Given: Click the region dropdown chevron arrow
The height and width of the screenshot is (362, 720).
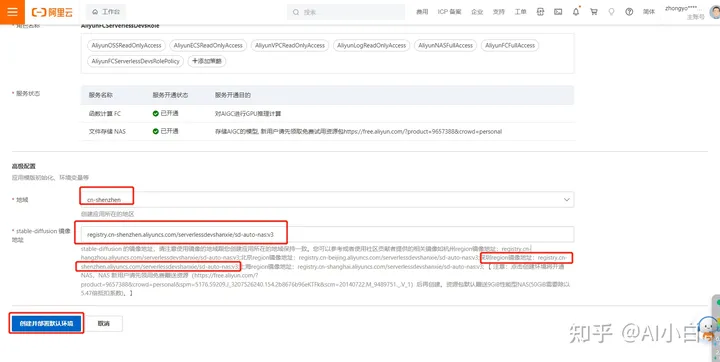Looking at the screenshot, I should (x=567, y=199).
